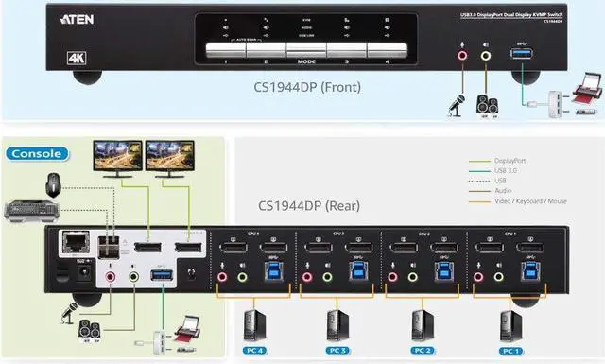
Task: Select the USB hub beside front panel
Action: (x=555, y=104)
